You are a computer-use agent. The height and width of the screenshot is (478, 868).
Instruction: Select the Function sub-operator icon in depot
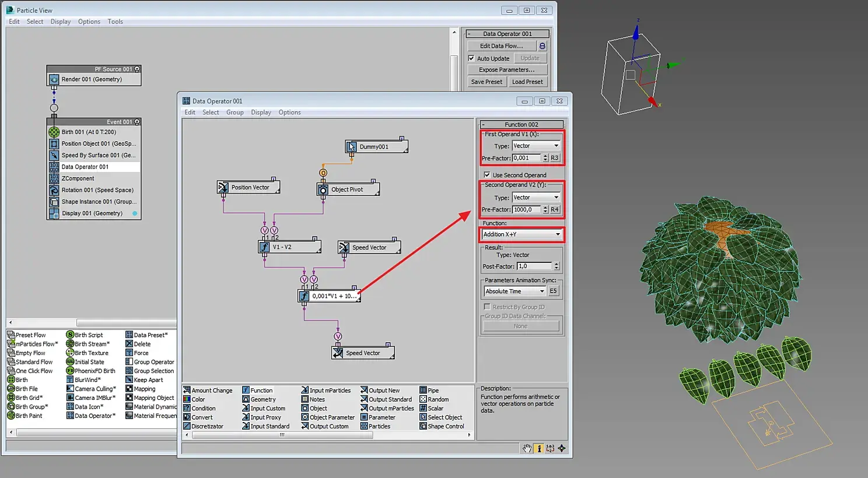pos(246,391)
